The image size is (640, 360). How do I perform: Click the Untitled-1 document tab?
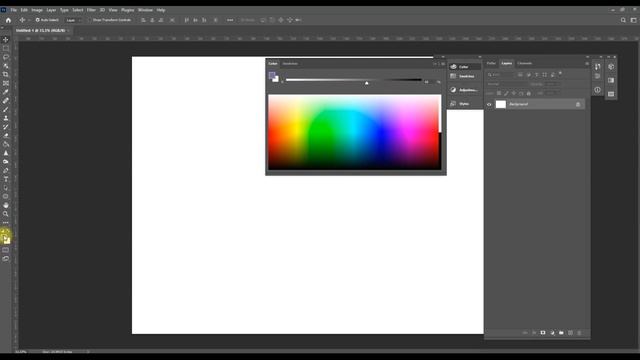click(x=40, y=31)
